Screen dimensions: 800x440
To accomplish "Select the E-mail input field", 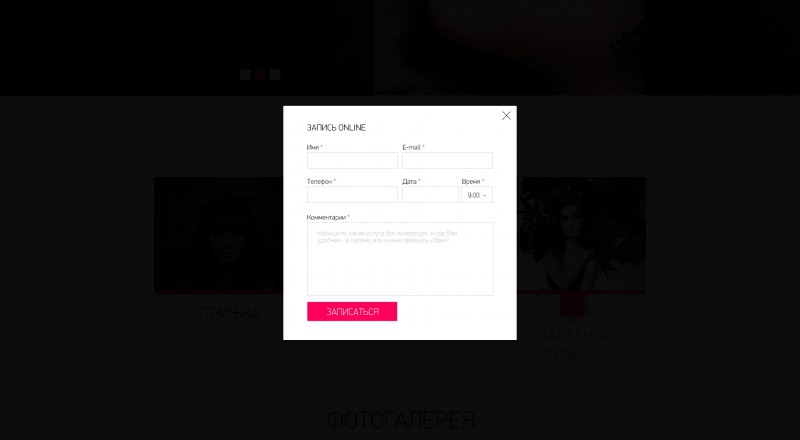I will click(447, 161).
